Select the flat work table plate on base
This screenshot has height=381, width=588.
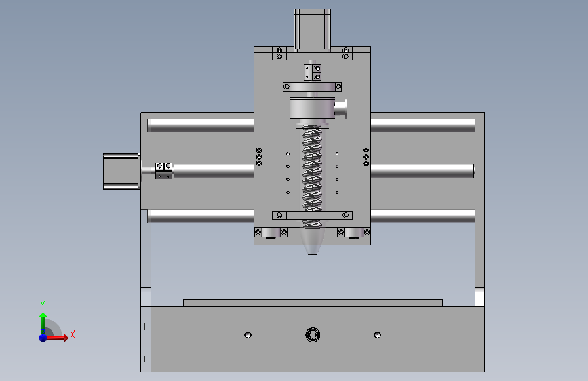(x=313, y=302)
